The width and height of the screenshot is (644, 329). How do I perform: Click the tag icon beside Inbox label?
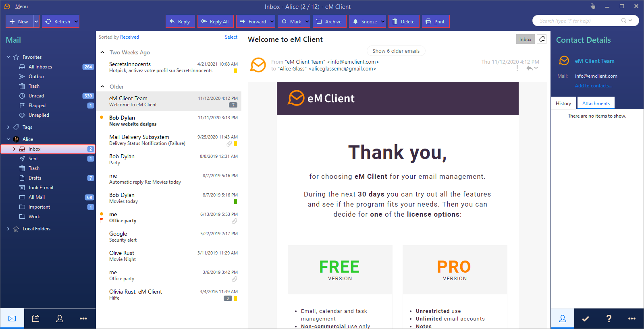[x=542, y=39]
